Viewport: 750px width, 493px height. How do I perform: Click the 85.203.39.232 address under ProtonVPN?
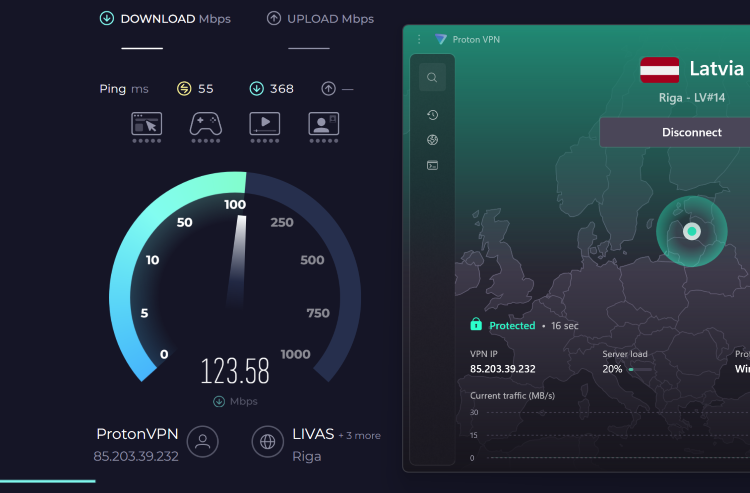[x=136, y=456]
